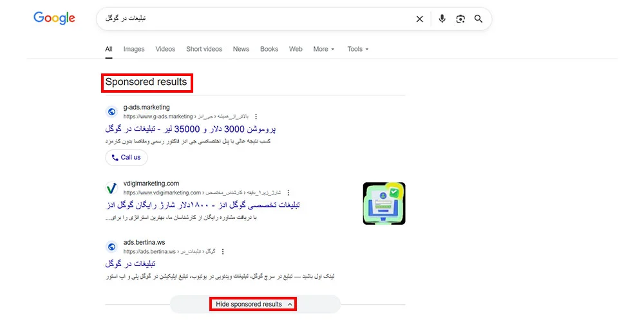Open the vdigimarketing.com ad headline link
644x322 pixels.
coord(202,205)
